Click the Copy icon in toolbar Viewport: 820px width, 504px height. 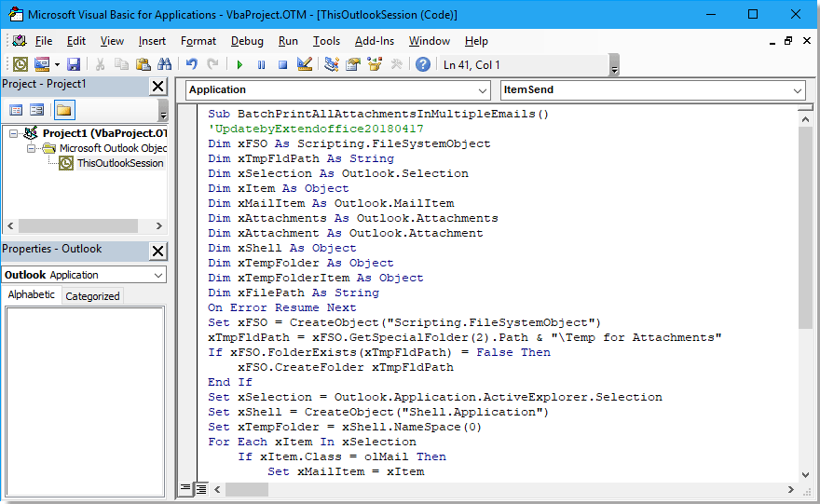pyautogui.click(x=121, y=64)
